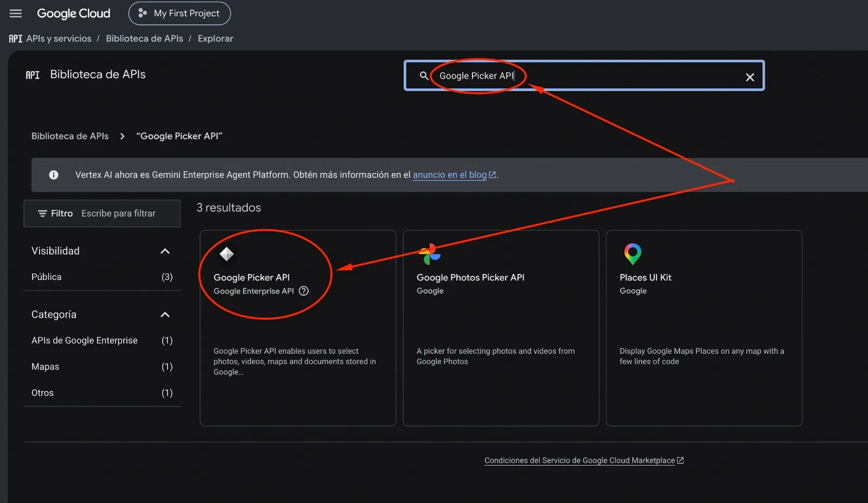The width and height of the screenshot is (868, 503).
Task: Click the project icon in My First Project
Action: (x=143, y=14)
